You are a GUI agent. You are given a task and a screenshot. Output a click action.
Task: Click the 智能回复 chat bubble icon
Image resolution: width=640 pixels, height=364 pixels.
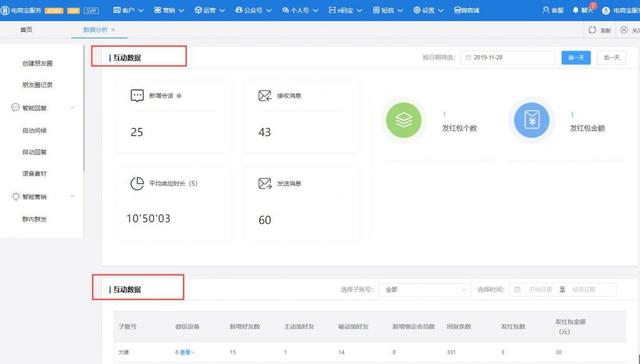click(x=15, y=107)
